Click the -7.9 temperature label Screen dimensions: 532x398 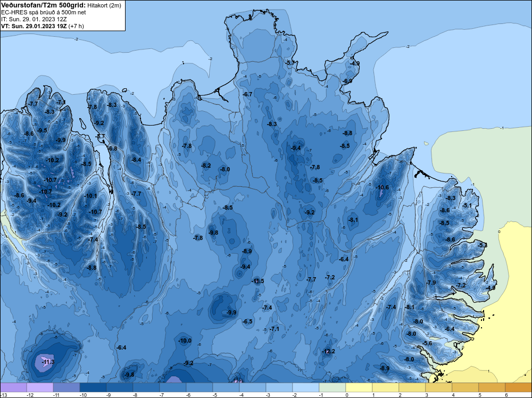pos(431,283)
